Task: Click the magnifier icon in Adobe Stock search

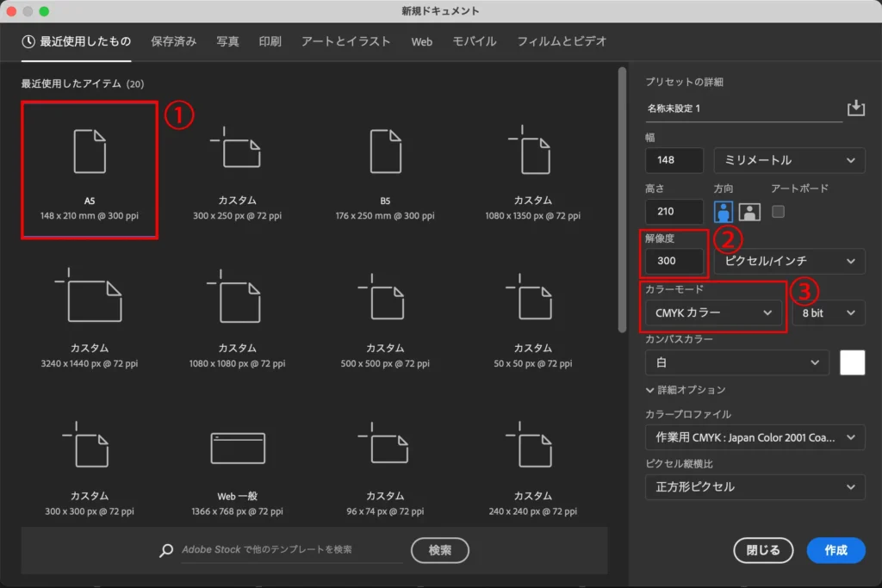Action: pos(166,550)
